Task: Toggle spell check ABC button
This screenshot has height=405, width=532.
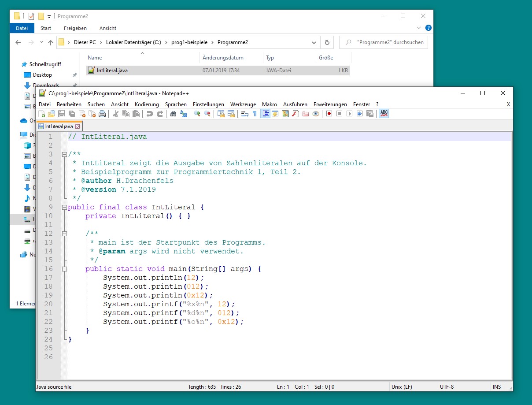Action: 384,114
